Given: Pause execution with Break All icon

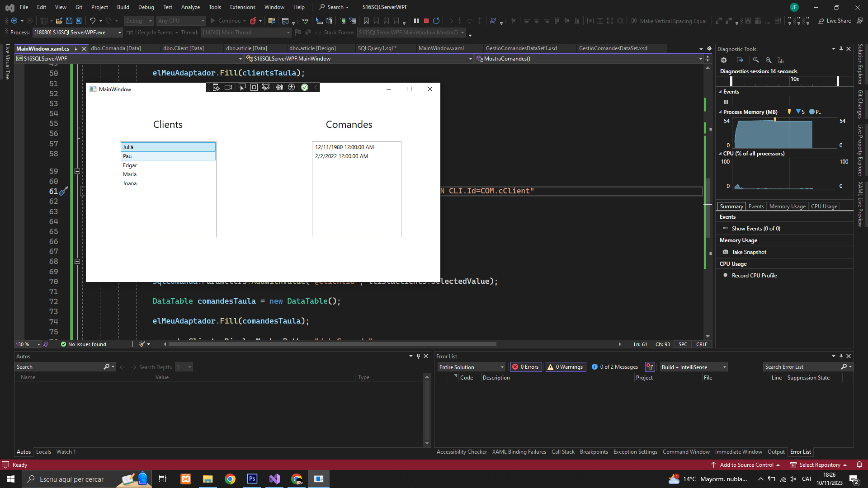Looking at the screenshot, I should click(x=416, y=21).
